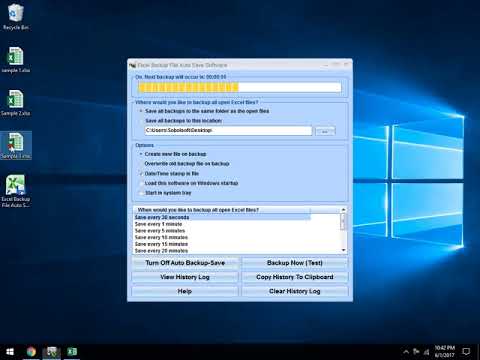Close the backup software window
The image size is (480, 360).
pos(346,65)
